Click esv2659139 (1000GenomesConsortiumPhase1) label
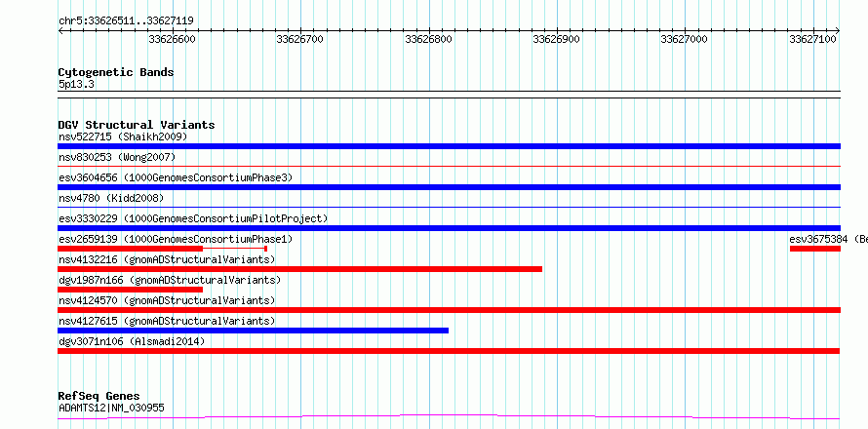 pyautogui.click(x=176, y=239)
